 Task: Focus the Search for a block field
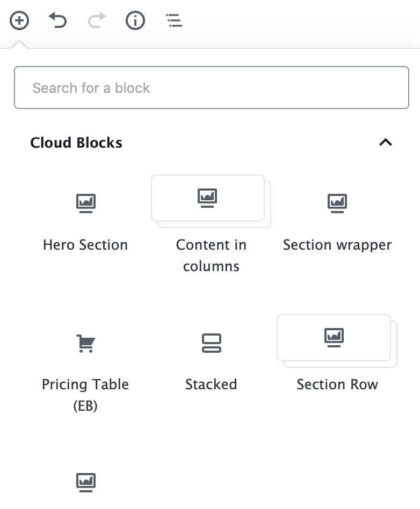point(212,88)
